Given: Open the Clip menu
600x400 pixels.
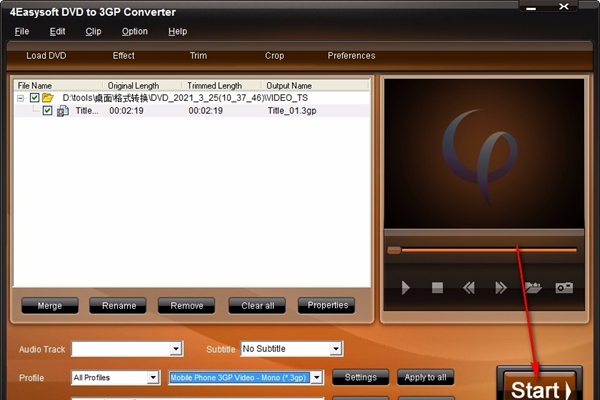Looking at the screenshot, I should [x=93, y=31].
